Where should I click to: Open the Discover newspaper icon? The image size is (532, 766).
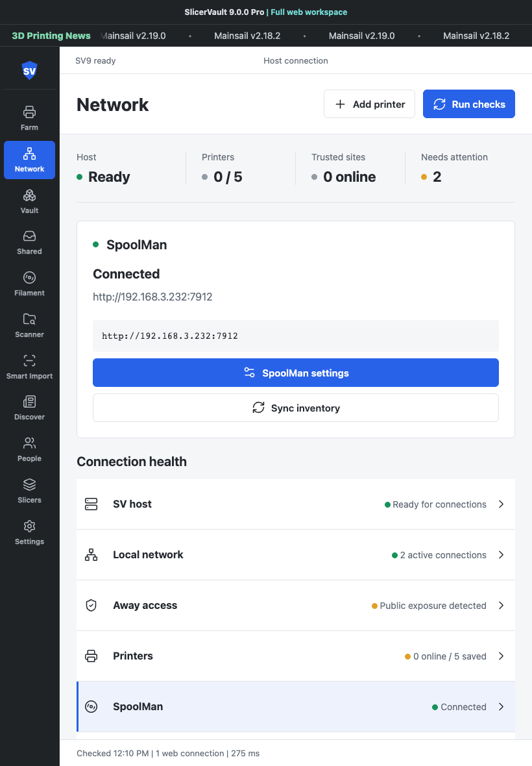(x=29, y=402)
